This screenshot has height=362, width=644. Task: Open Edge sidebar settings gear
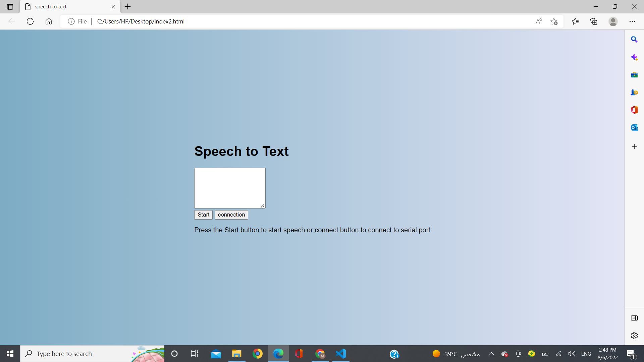634,336
